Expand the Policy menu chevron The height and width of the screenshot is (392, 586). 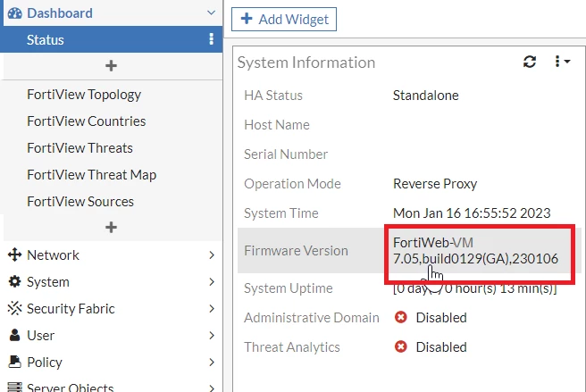coord(212,363)
